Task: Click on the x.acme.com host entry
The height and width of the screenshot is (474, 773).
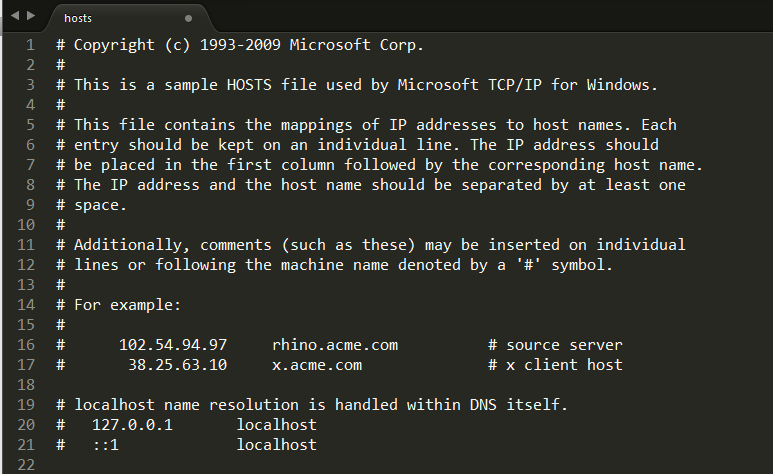Action: pos(317,365)
